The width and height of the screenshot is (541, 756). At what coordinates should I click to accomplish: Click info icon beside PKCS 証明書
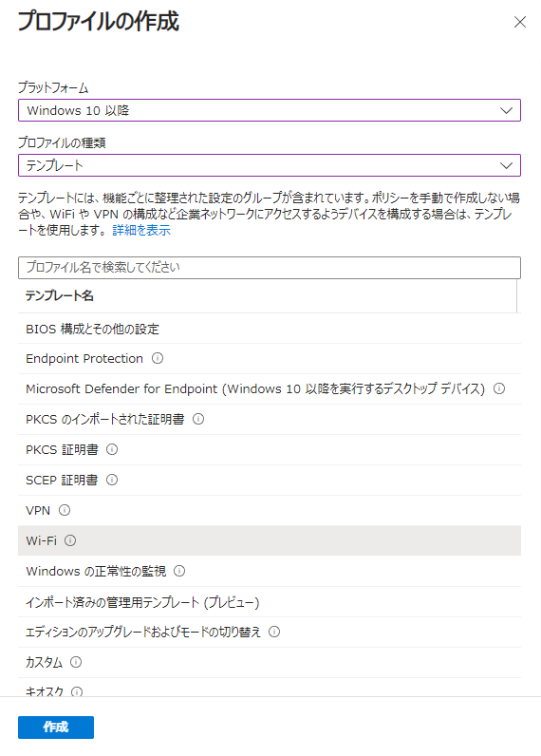pos(112,449)
